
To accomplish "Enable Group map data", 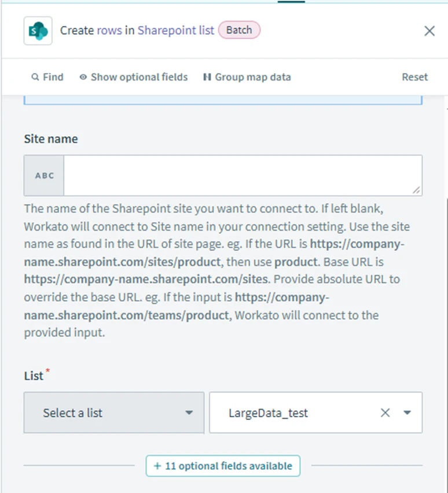I will point(247,77).
